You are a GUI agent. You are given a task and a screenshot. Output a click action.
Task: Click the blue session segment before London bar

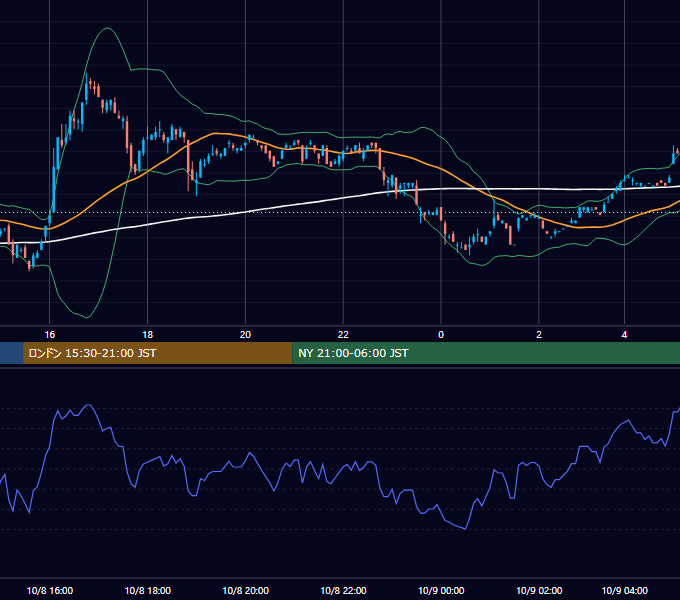11,353
